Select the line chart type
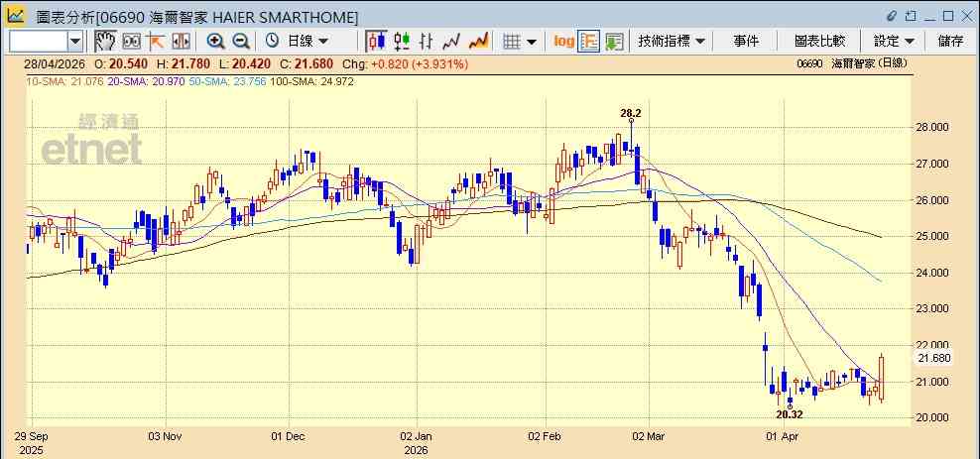 click(451, 42)
